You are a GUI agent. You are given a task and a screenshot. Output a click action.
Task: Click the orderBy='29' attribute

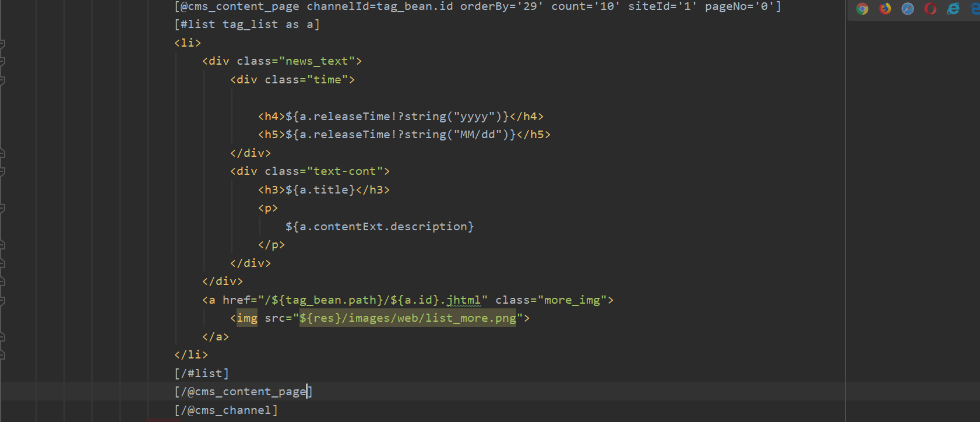502,6
